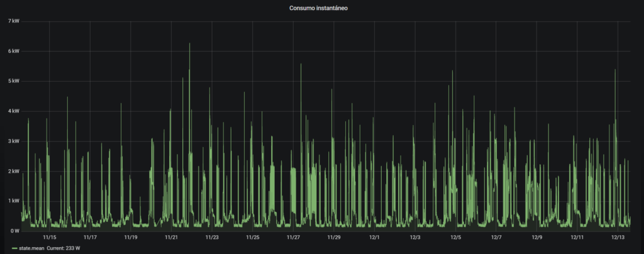Click the 11/23 date axis label
The image size is (644, 254).
pyautogui.click(x=212, y=237)
